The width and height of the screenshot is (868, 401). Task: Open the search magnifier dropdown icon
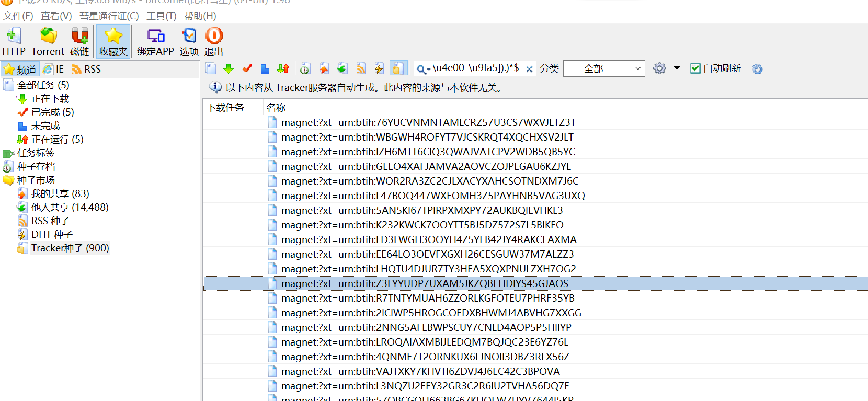[x=424, y=69]
